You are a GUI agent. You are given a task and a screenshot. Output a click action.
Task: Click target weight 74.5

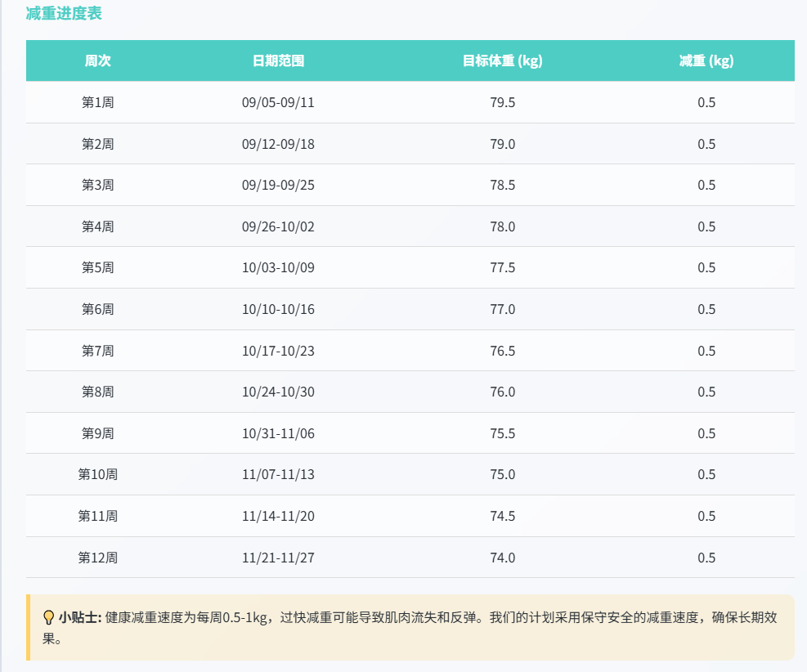click(502, 516)
